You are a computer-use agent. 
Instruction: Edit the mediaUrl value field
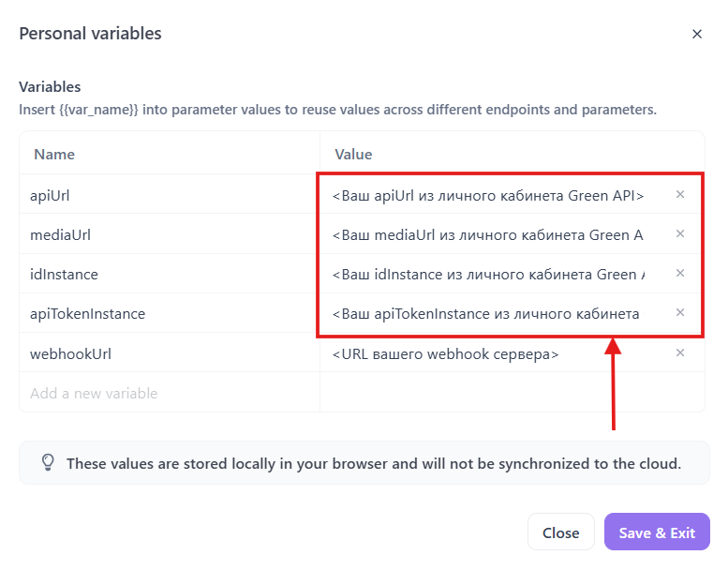487,235
